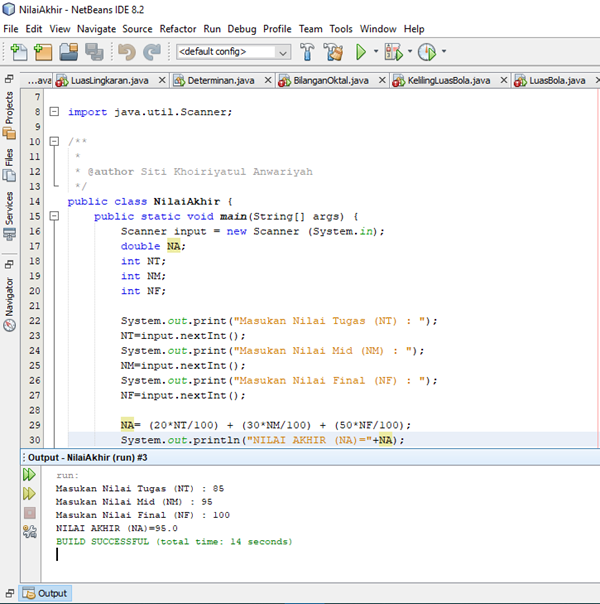Close the LuasLingkaran.java tab

(162, 80)
